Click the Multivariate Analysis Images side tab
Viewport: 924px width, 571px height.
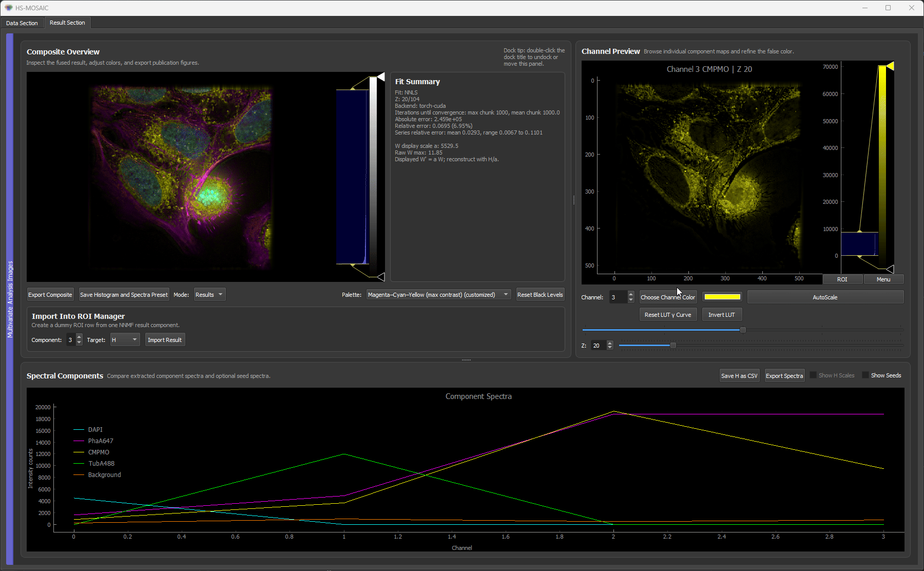point(10,299)
